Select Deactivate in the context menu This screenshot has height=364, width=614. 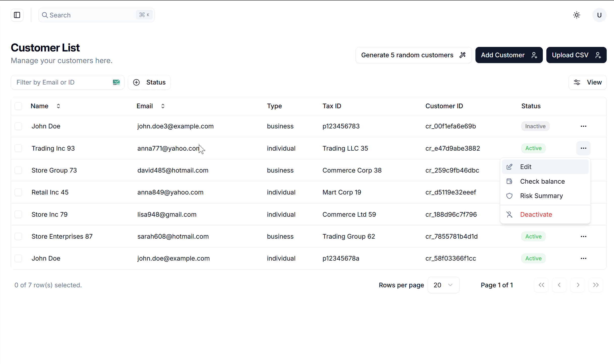pos(536,214)
